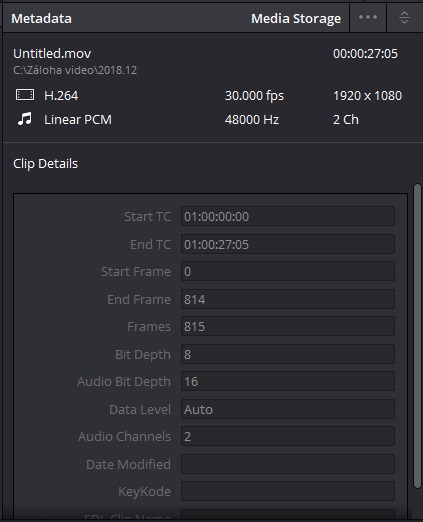The width and height of the screenshot is (423, 522).
Task: Click the Data Level label
Action: [140, 409]
